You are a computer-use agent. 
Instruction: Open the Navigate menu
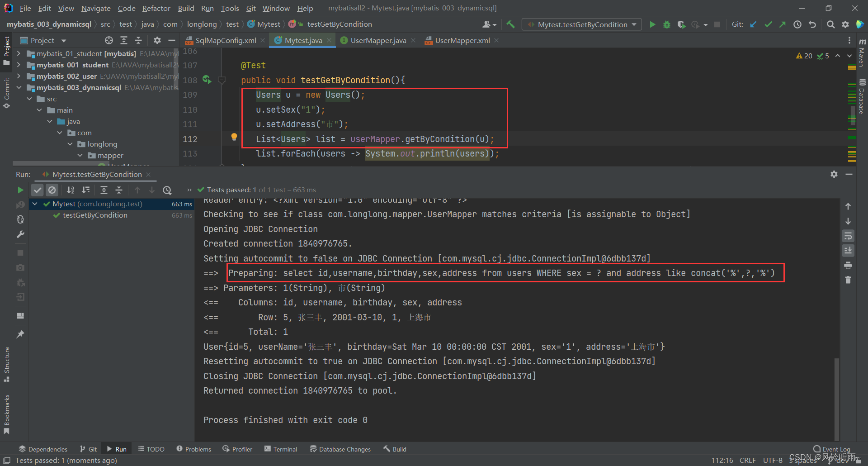click(x=96, y=8)
